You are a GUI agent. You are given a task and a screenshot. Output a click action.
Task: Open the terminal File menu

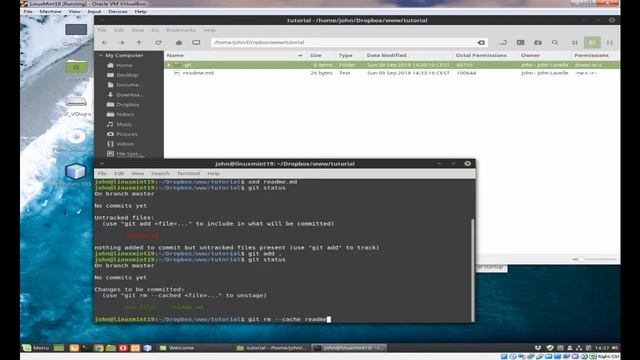pos(102,173)
